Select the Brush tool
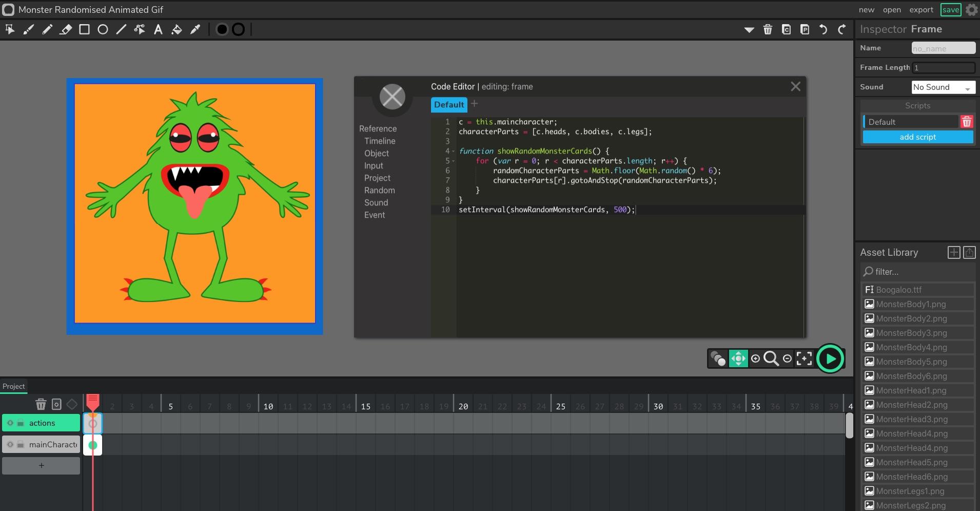This screenshot has height=511, width=980. 28,29
